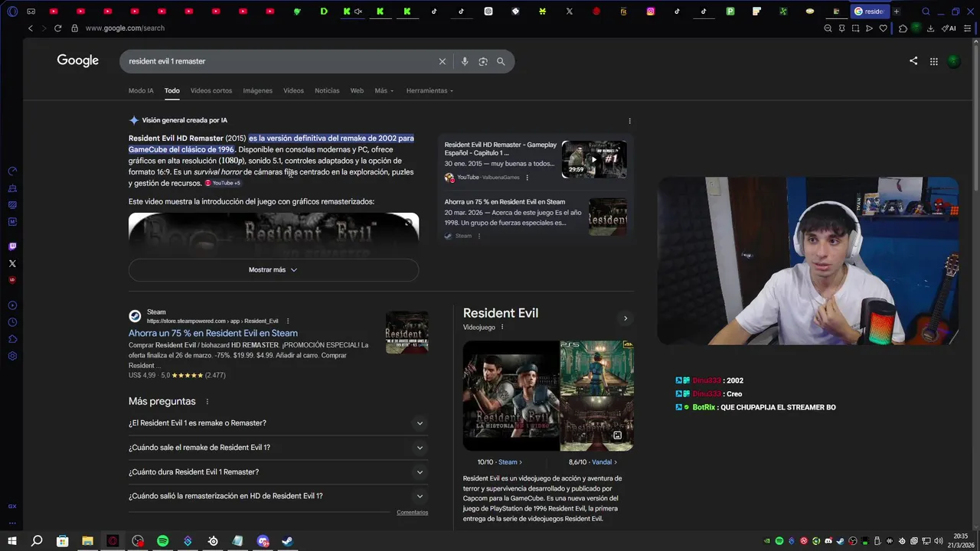Click inside the Google search input field

(279, 61)
